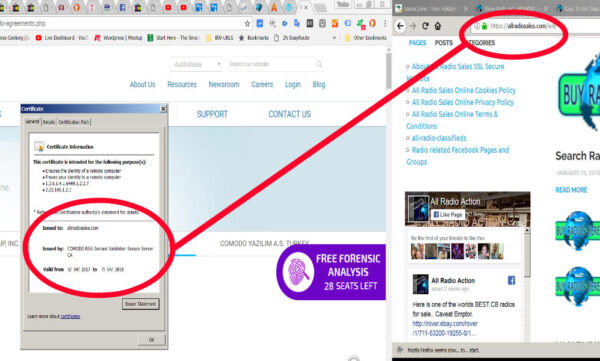Click the Facebook widget scrollbar

point(527,253)
